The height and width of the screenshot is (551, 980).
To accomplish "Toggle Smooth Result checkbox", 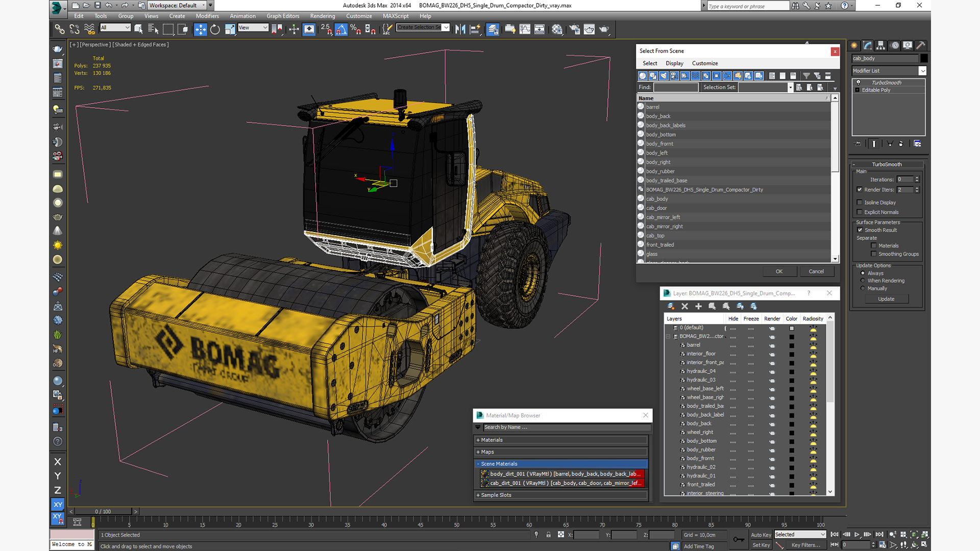I will coord(860,230).
